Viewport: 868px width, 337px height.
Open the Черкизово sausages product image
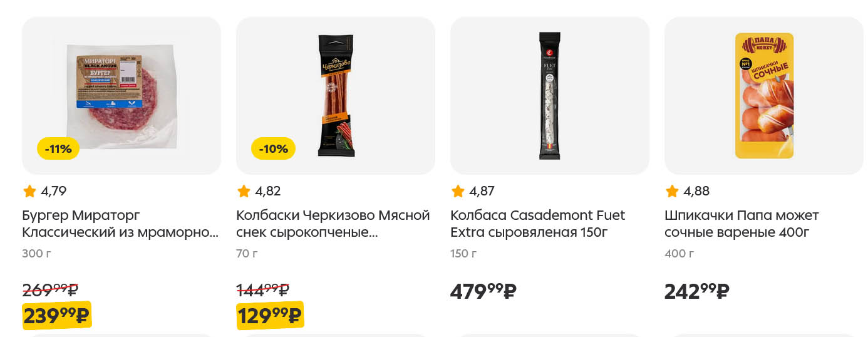coord(336,95)
